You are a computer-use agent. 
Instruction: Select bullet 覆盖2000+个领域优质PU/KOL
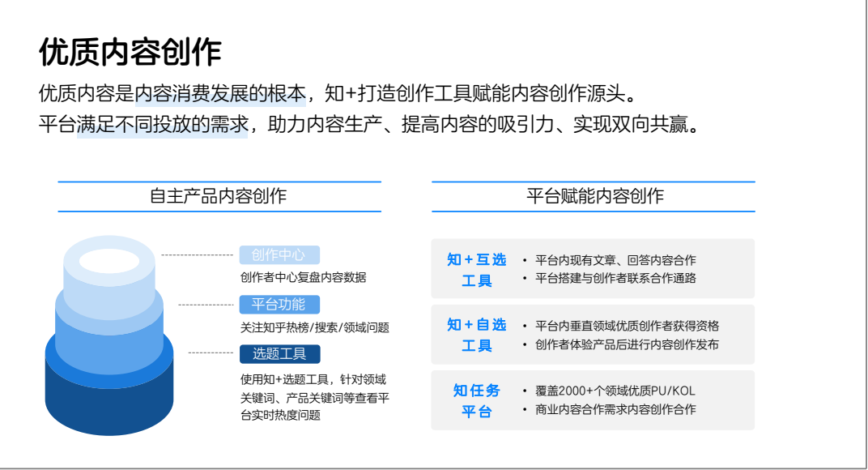[x=615, y=391]
